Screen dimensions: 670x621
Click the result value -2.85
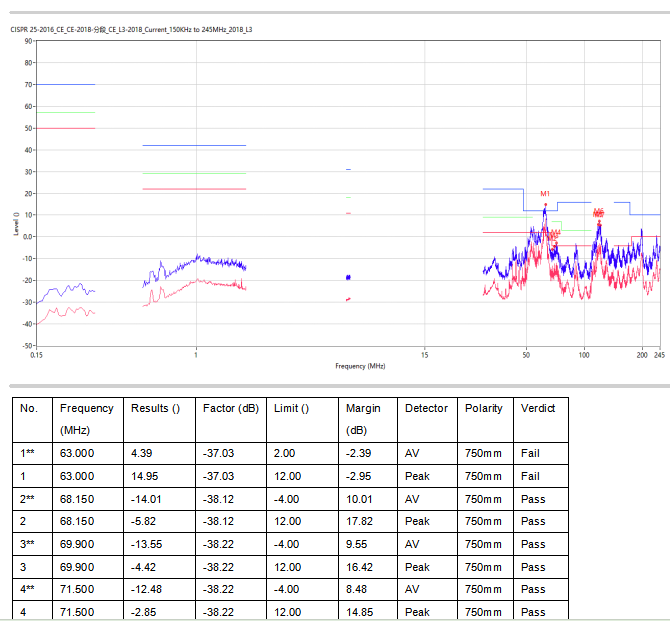point(143,612)
